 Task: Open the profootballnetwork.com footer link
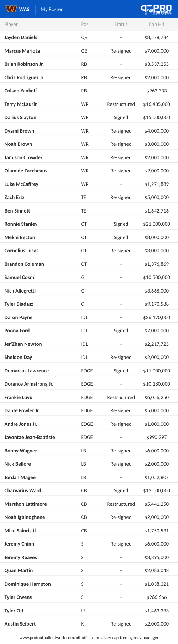pos(89,638)
